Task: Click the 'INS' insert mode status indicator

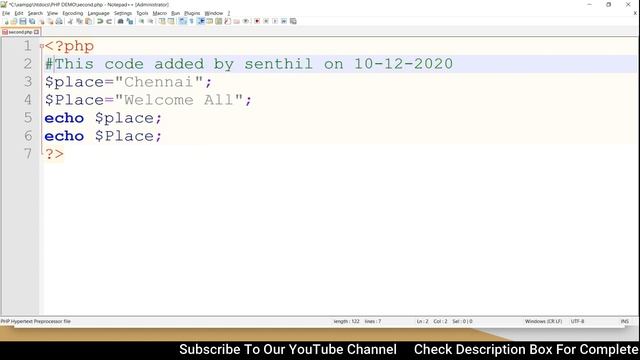Action: pyautogui.click(x=624, y=322)
